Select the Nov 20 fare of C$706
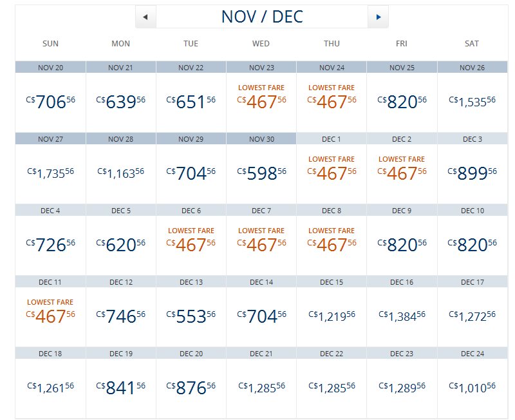This screenshot has width=515, height=420. pyautogui.click(x=51, y=101)
